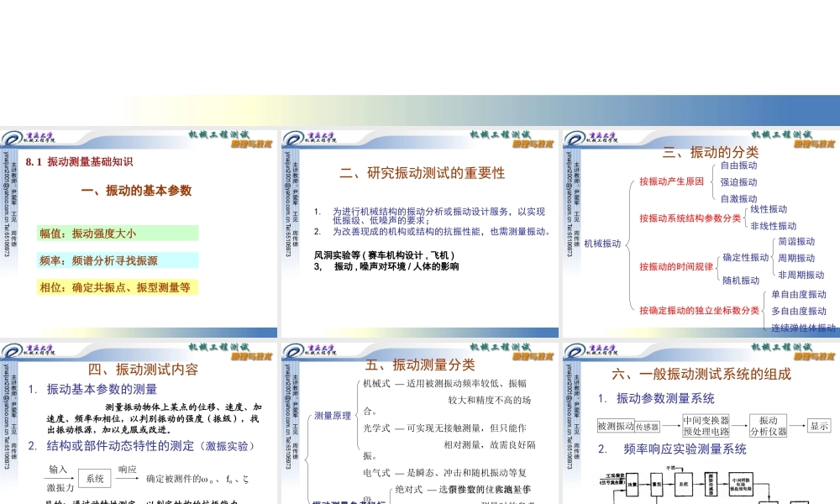This screenshot has width=840, height=504.
Task: Click the university logo on the 研究振动测试的重要性 slide
Action: point(309,139)
